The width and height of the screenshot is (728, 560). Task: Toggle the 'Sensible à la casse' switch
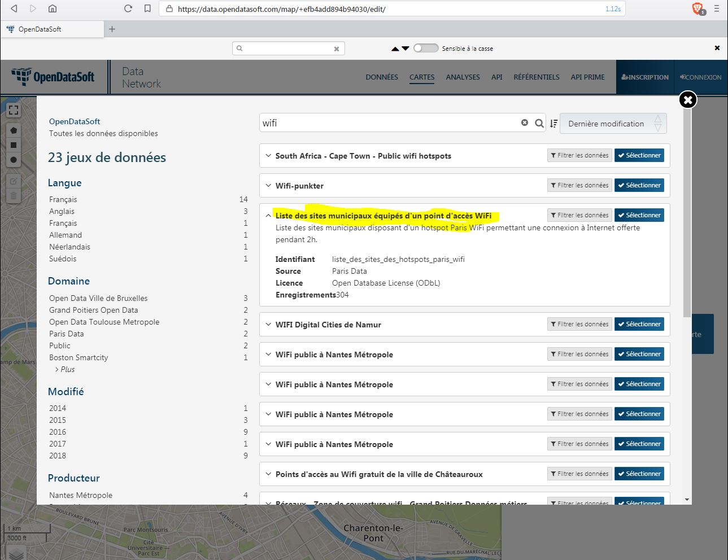(425, 49)
